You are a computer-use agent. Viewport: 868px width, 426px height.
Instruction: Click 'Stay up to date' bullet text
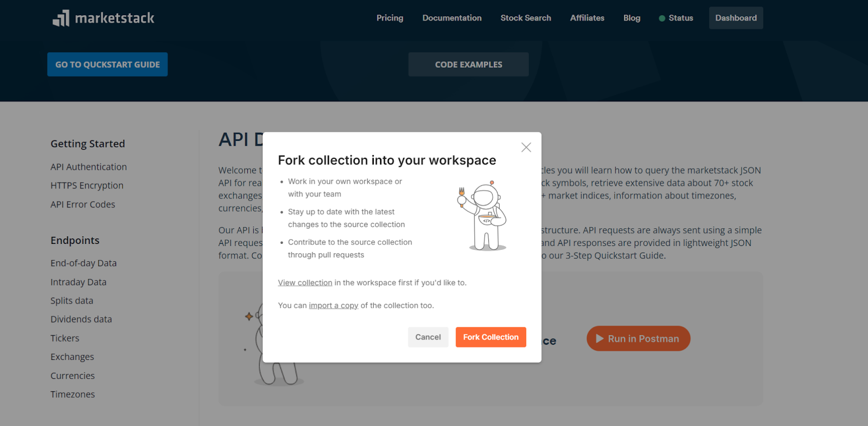point(346,218)
